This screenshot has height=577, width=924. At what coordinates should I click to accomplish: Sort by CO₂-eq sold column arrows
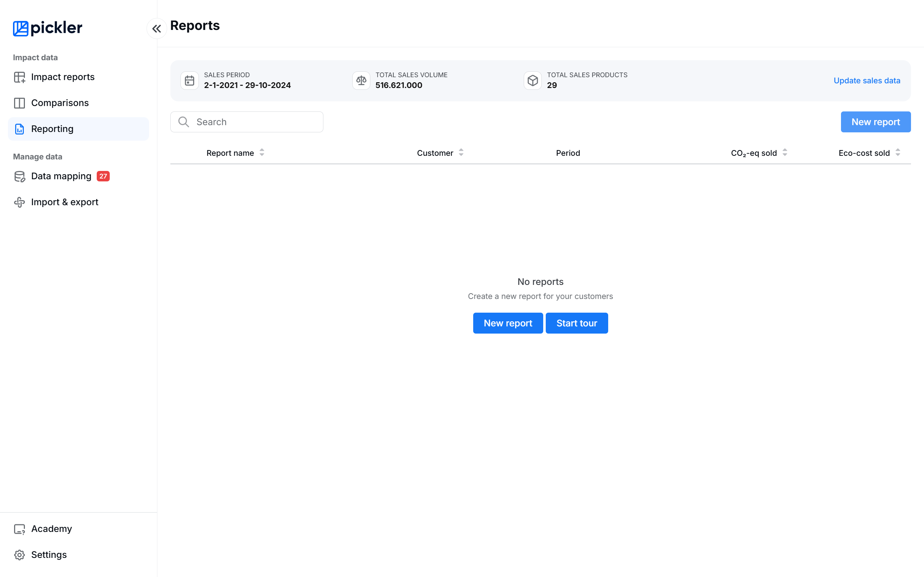[785, 153]
